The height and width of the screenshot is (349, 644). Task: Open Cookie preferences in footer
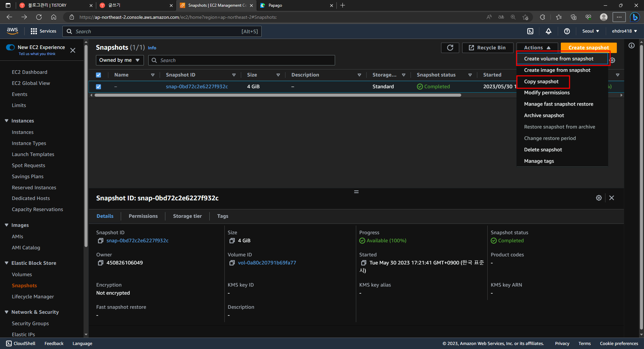[x=619, y=343]
